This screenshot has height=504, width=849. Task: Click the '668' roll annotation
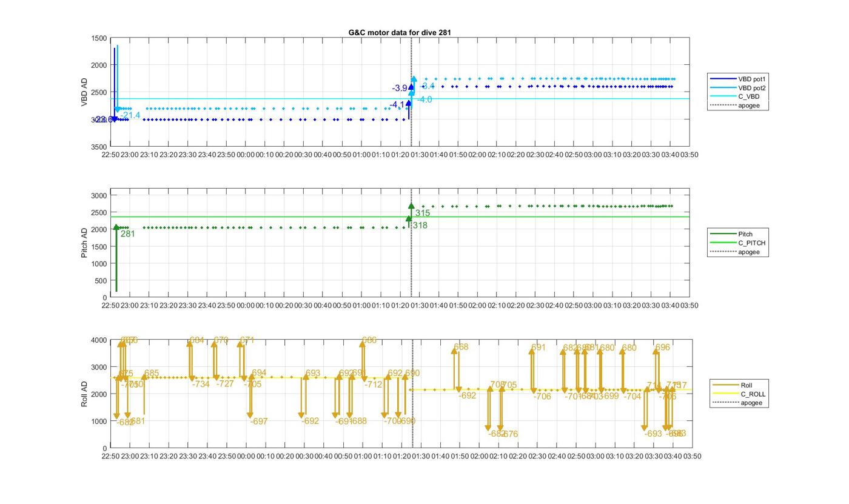[x=461, y=347]
